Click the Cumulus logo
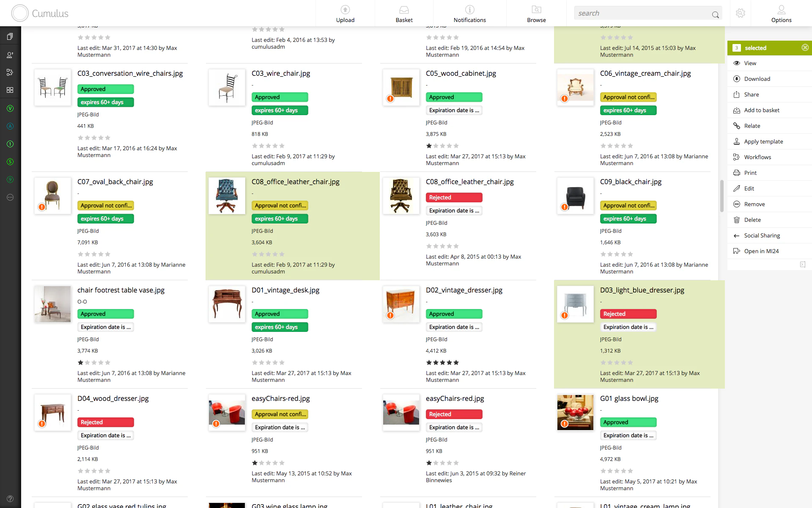 pyautogui.click(x=40, y=13)
